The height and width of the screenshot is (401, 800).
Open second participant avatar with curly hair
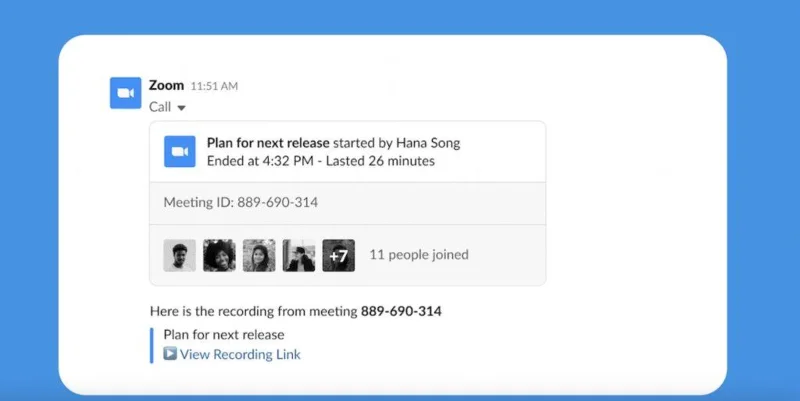tap(219, 255)
